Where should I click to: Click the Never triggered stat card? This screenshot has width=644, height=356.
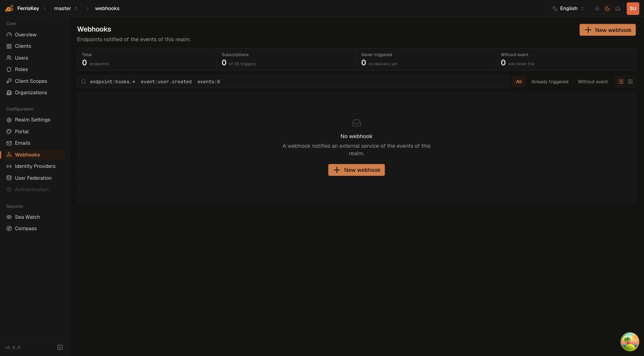pos(426,59)
